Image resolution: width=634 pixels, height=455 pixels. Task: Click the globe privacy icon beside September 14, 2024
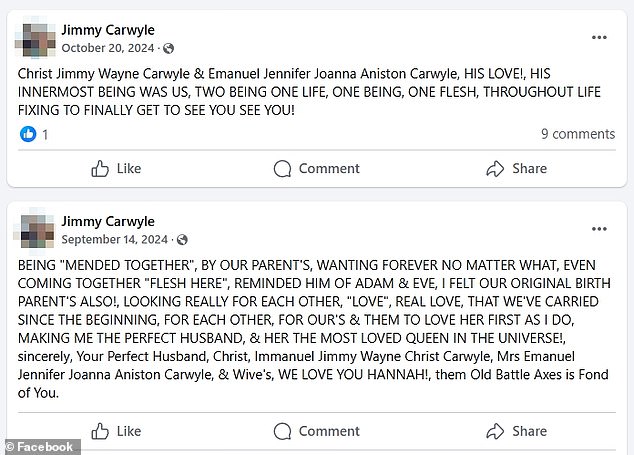pyautogui.click(x=181, y=240)
